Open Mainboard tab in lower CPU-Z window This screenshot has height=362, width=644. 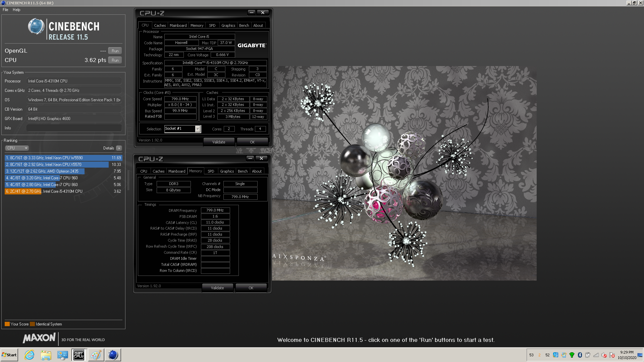[x=177, y=171]
